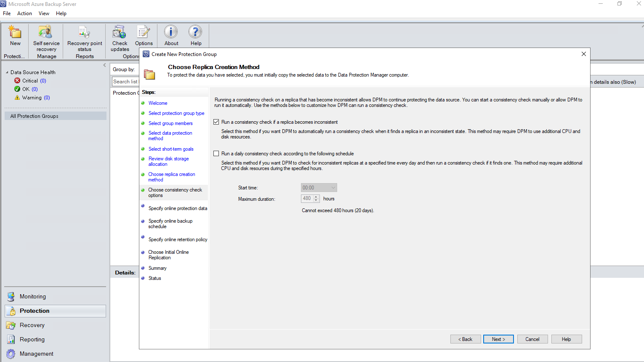Click the Summary step
The image size is (644, 362).
pyautogui.click(x=157, y=268)
